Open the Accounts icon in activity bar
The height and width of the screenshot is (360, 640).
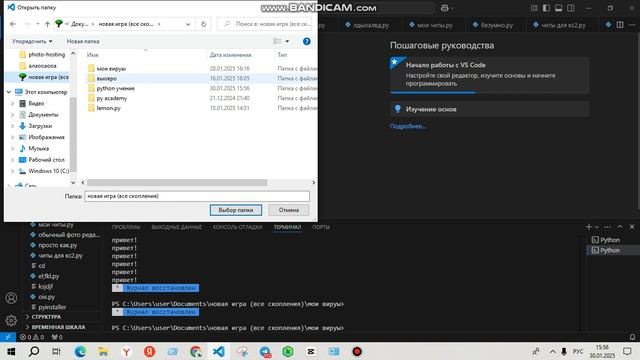click(x=11, y=298)
